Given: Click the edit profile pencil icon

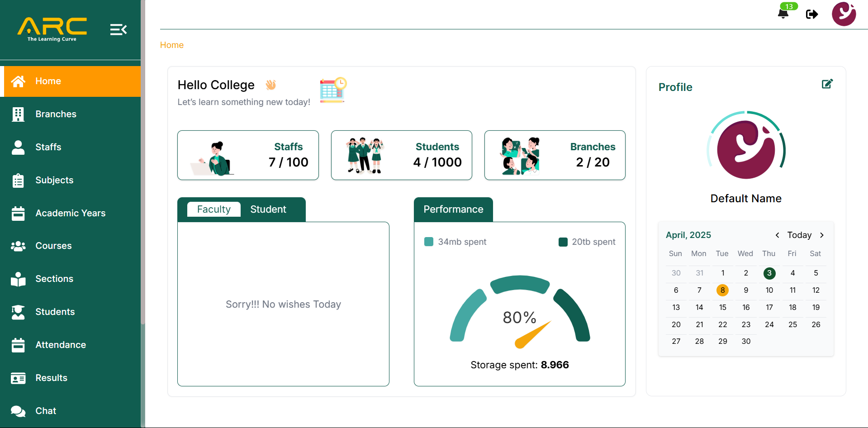Looking at the screenshot, I should 827,84.
